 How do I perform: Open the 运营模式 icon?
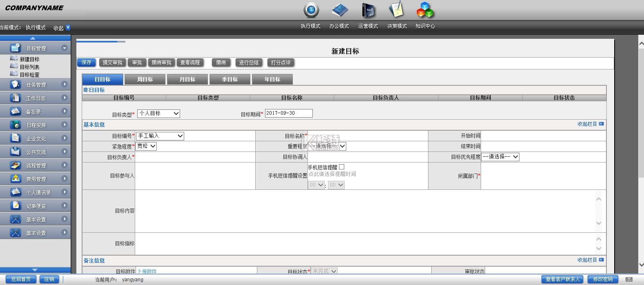(368, 11)
